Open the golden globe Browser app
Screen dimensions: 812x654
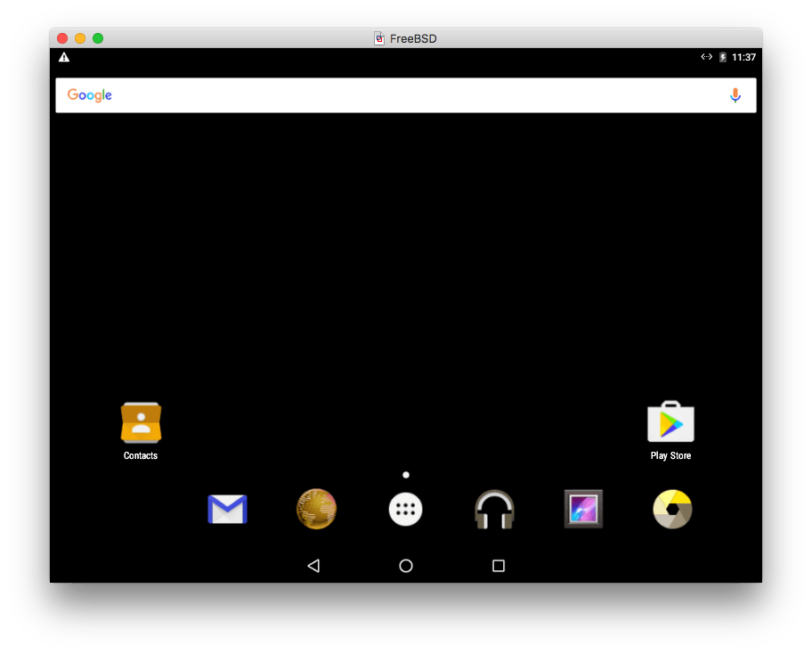(x=316, y=509)
